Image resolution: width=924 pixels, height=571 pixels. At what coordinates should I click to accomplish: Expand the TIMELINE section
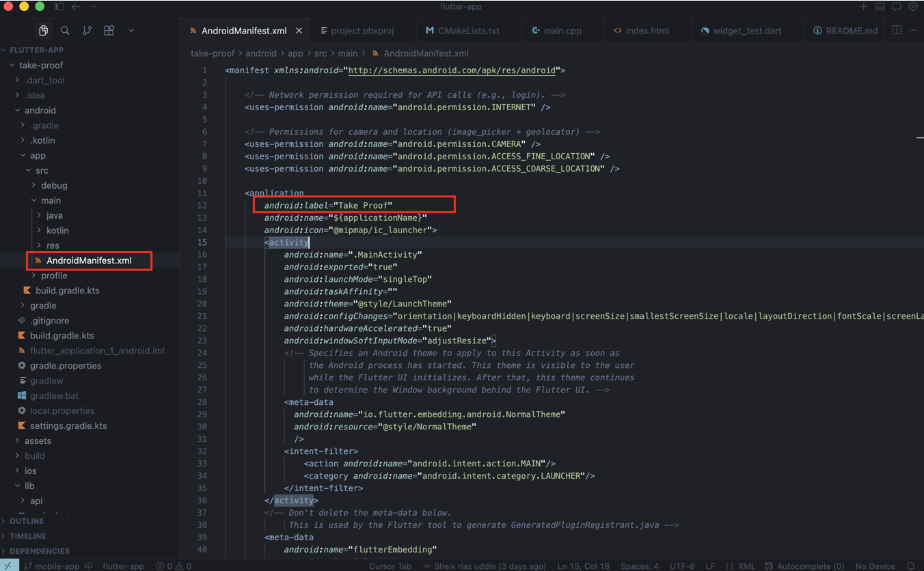90,536
